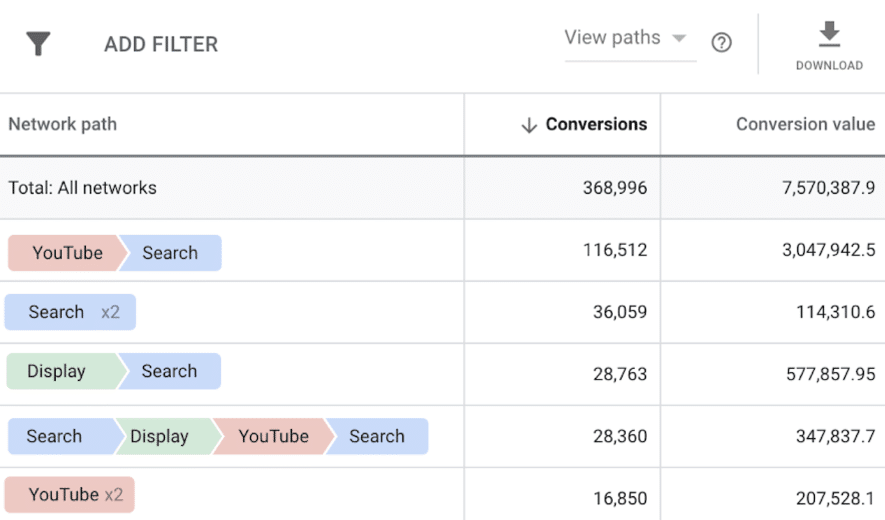Click Search chip in Display-Search path
Screen dimensions: 885x520
pos(170,371)
